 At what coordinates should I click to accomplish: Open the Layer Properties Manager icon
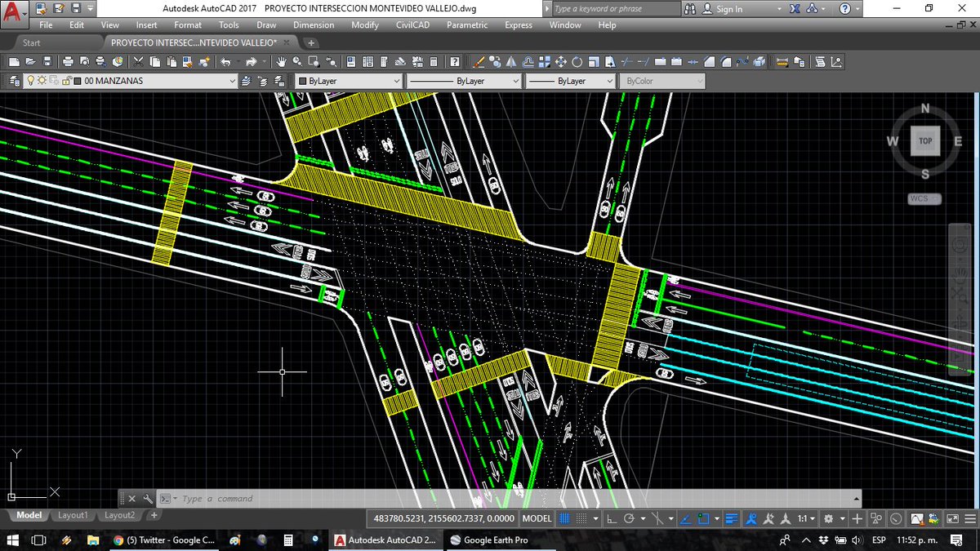[14, 81]
